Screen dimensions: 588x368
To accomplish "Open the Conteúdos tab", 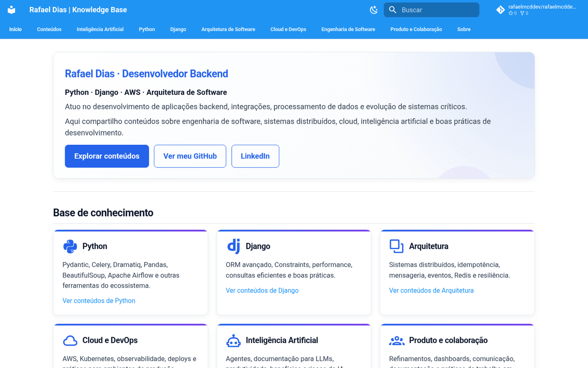I will click(x=49, y=29).
